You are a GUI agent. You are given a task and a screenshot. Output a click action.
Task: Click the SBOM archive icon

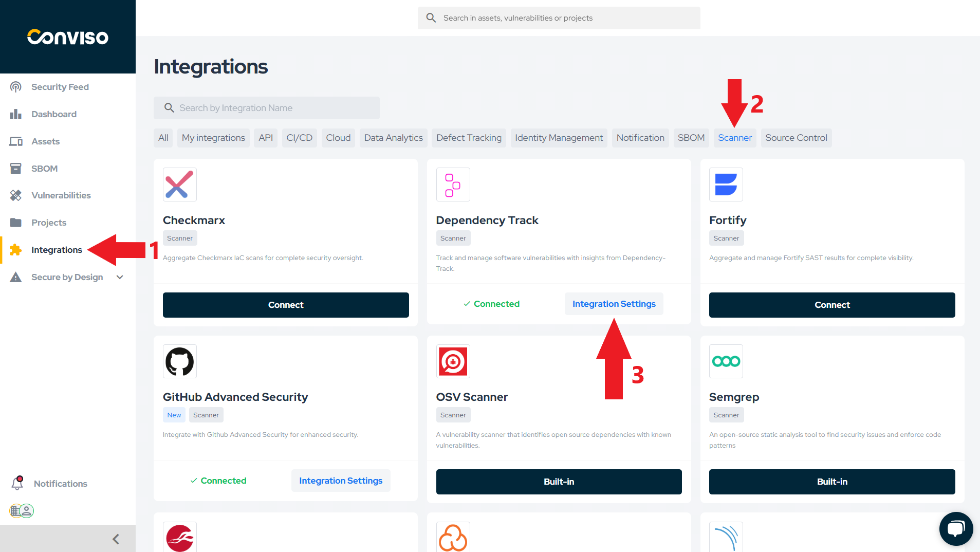coord(16,169)
